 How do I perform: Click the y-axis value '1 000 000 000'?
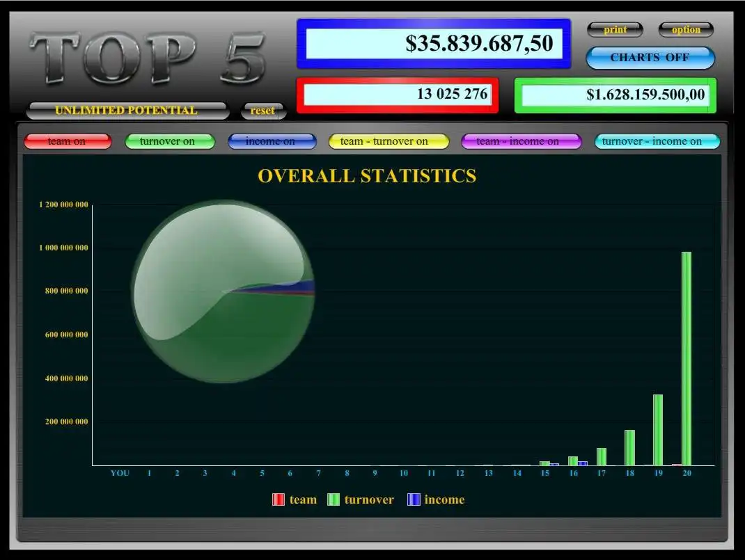pyautogui.click(x=63, y=248)
